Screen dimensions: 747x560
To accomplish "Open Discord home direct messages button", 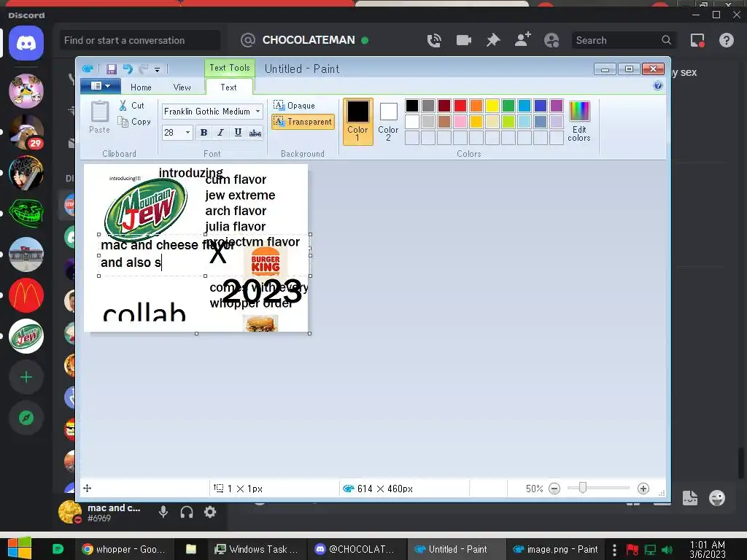I will [26, 43].
